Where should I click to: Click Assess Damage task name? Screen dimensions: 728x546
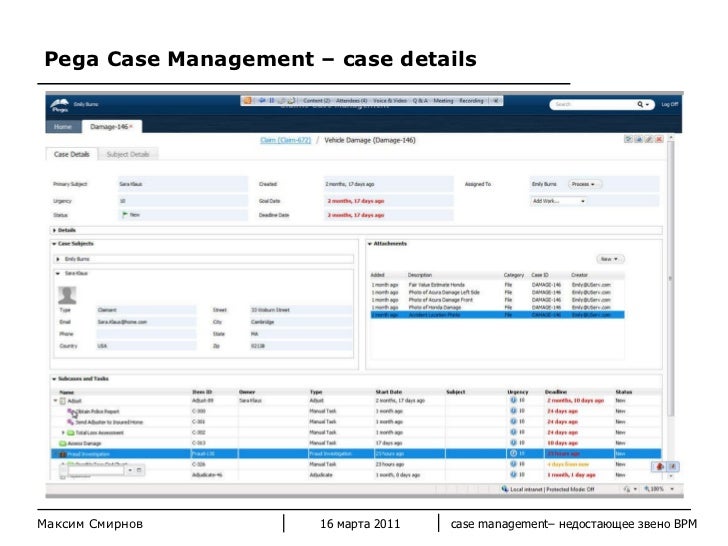click(84, 443)
